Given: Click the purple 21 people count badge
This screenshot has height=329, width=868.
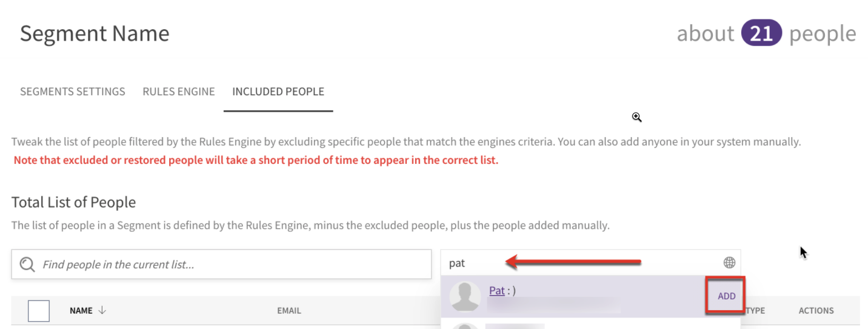Looking at the screenshot, I should (x=761, y=33).
